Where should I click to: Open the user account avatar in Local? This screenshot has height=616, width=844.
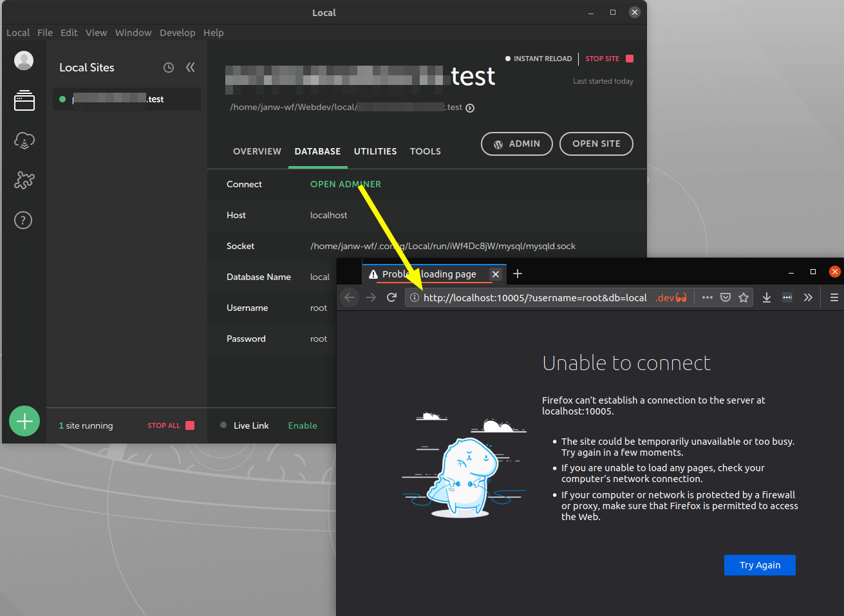24,61
